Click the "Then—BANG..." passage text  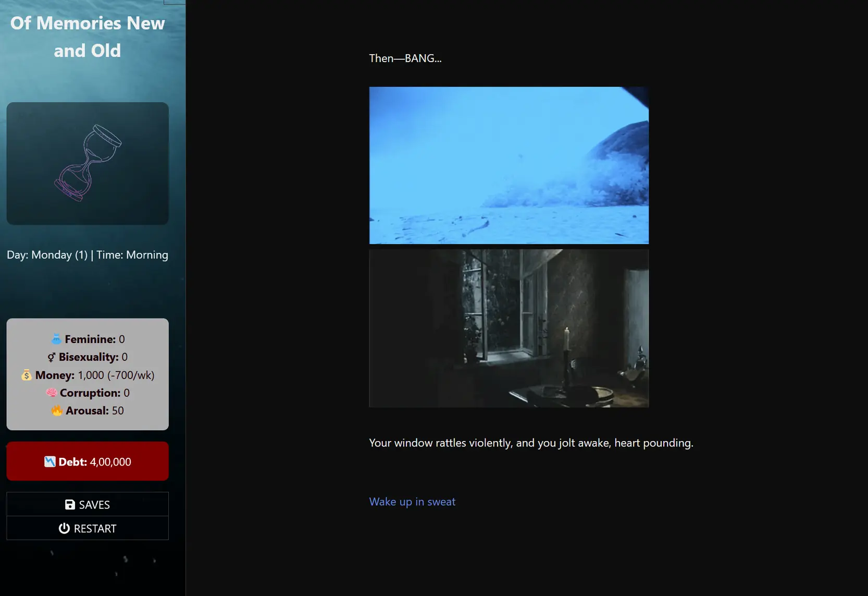tap(405, 58)
